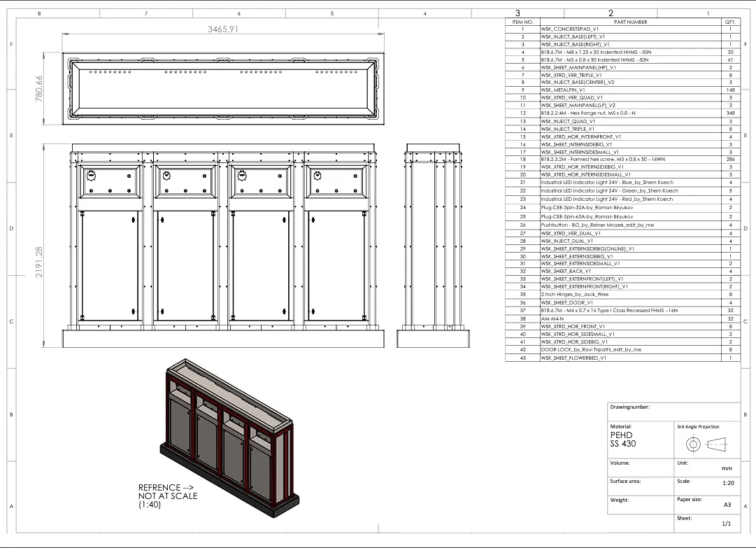This screenshot has height=548, width=756.
Task: Select the WSK_SHEET_MAINPANEL(HP)_V1 row
Action: pos(622,67)
